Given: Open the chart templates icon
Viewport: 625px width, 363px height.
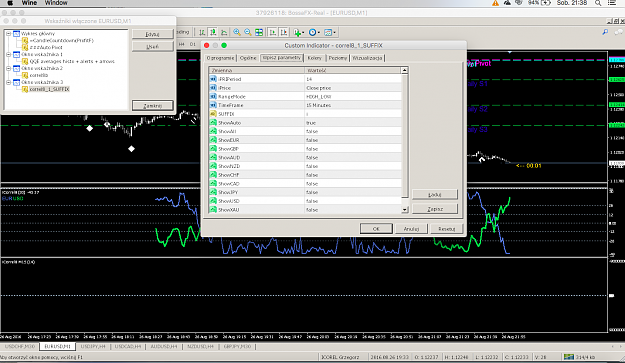Looking at the screenshot, I should coord(328,32).
